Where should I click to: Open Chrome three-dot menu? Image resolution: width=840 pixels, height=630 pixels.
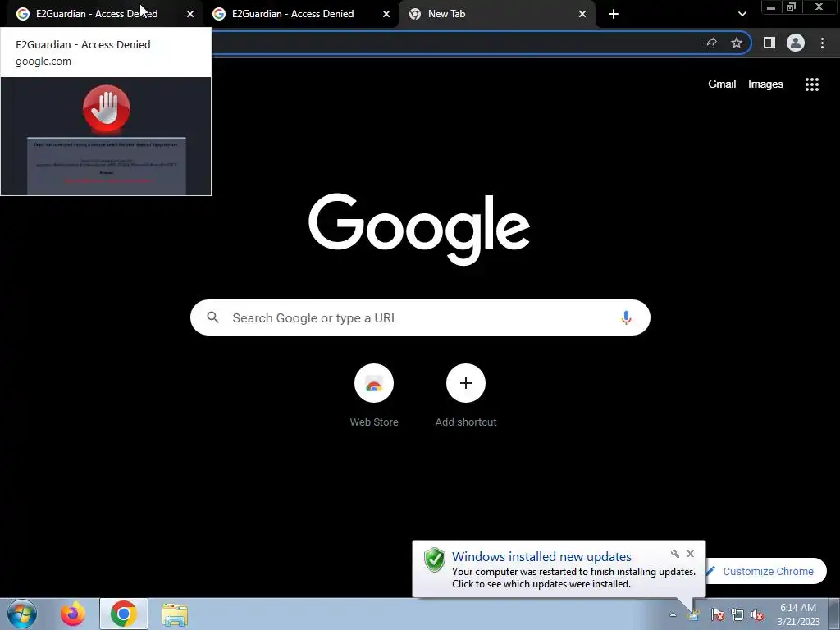click(822, 43)
